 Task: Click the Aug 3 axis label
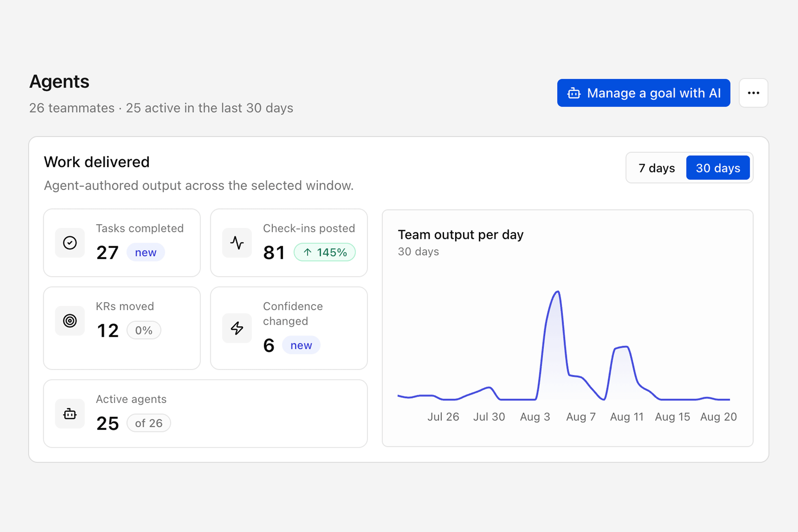point(535,417)
